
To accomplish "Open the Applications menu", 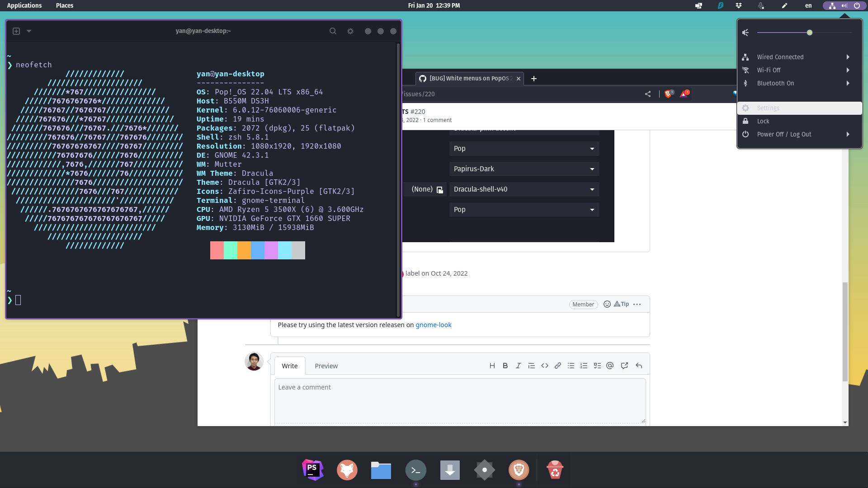I will 24,5.
